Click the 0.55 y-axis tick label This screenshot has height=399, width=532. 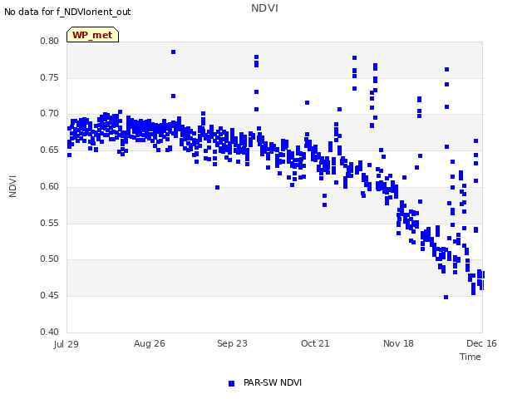coord(50,224)
